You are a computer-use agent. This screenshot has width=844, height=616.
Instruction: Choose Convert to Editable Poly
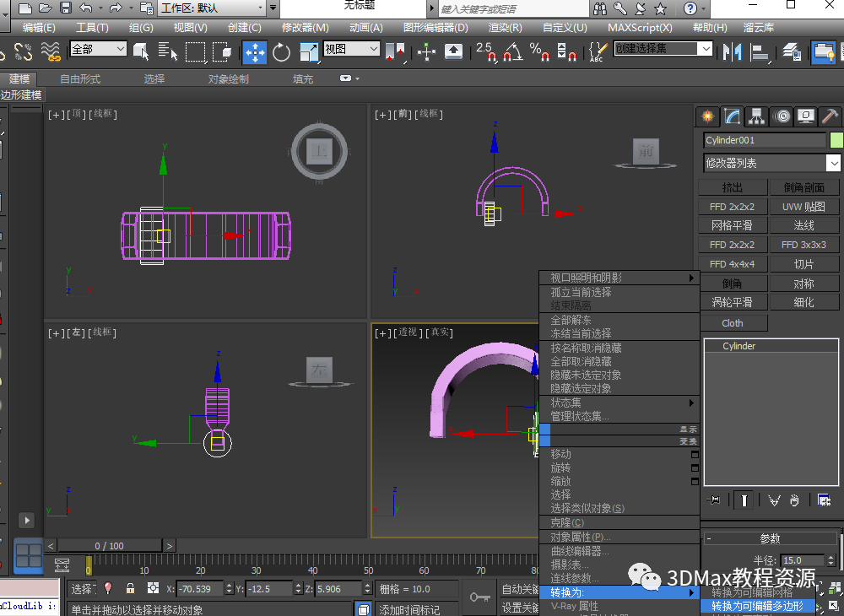point(757,606)
